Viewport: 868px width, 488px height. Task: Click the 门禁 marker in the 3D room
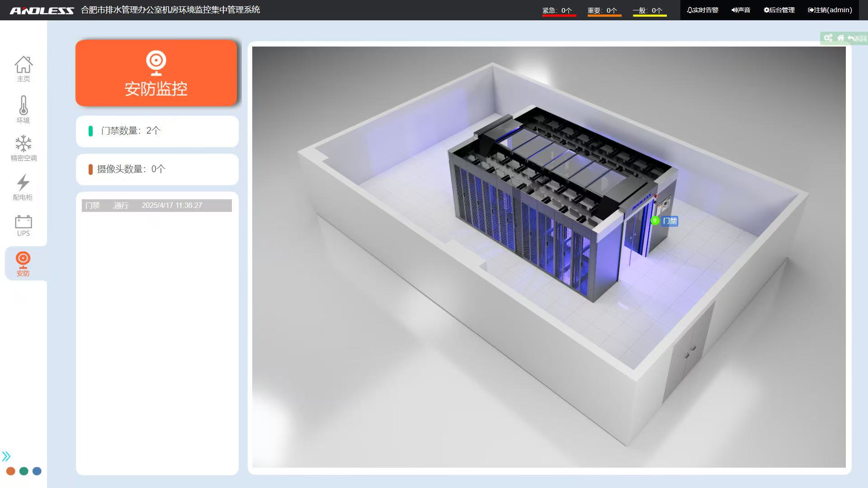coord(669,221)
